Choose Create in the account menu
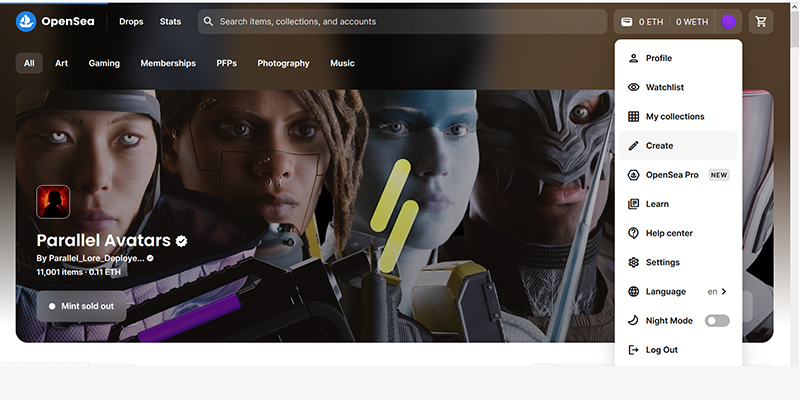Viewport: 800px width, 400px height. point(678,145)
